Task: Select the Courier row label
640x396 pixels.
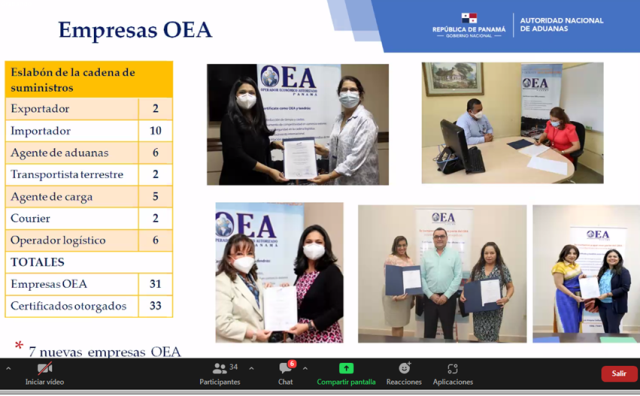Action: pos(30,218)
